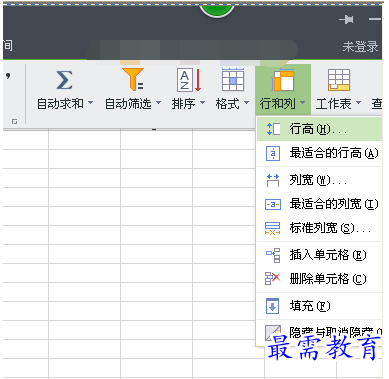Open the group dialog launcher below ribbon
Viewport: 389px width, 379px height.
(14, 122)
